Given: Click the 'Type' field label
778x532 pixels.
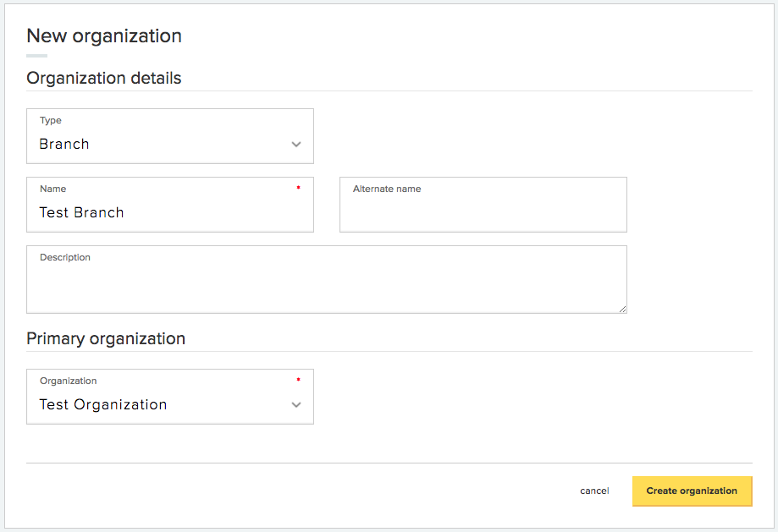Looking at the screenshot, I should 51,120.
